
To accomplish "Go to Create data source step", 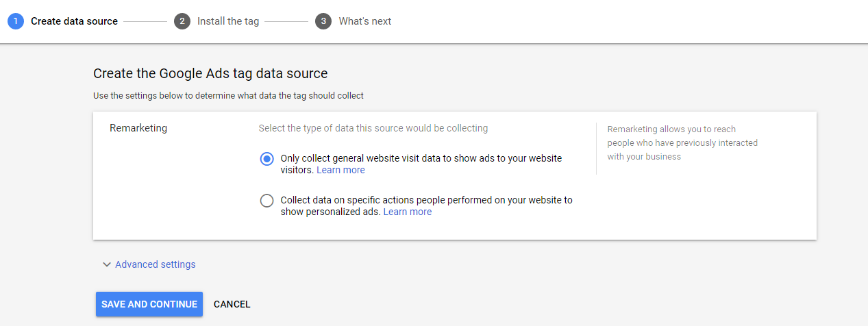I will point(74,21).
